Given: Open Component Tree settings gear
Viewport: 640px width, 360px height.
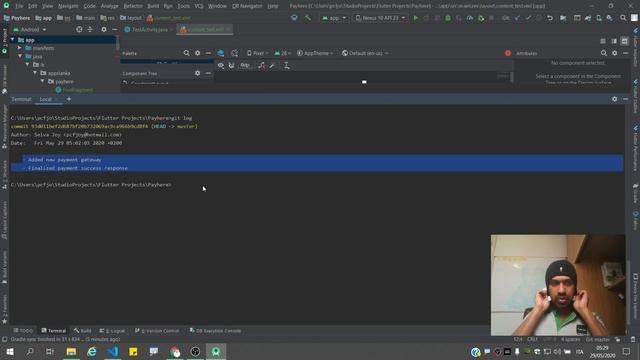Looking at the screenshot, I should tap(198, 73).
